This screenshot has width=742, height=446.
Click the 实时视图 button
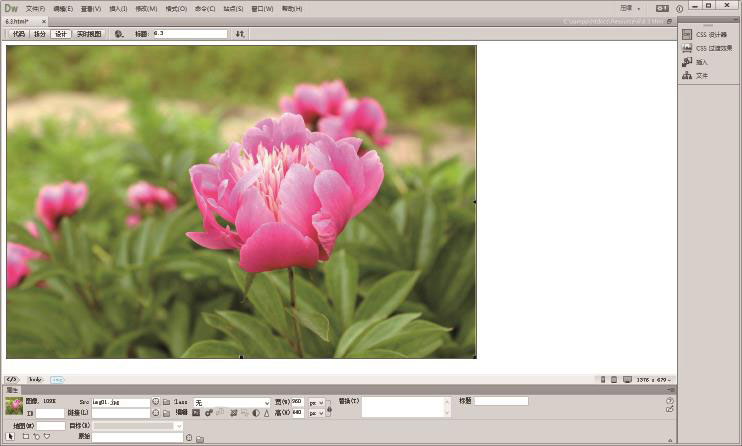pyautogui.click(x=89, y=33)
